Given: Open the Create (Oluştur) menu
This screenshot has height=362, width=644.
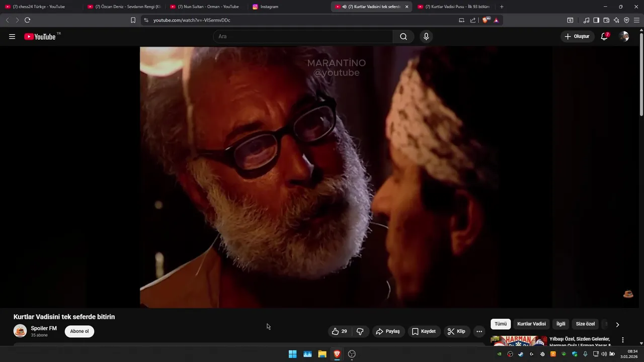Looking at the screenshot, I should 577,37.
